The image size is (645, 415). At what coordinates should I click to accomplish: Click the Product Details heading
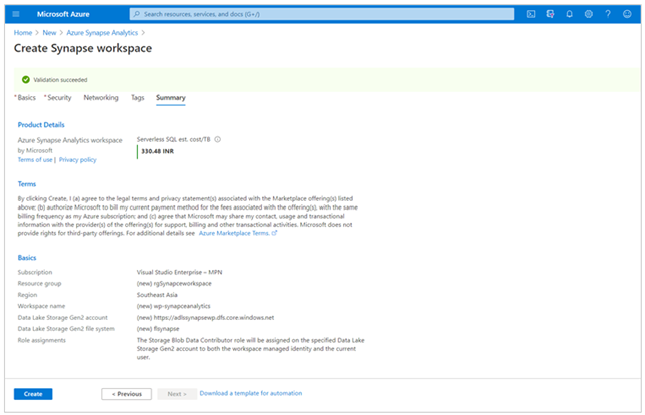(41, 125)
